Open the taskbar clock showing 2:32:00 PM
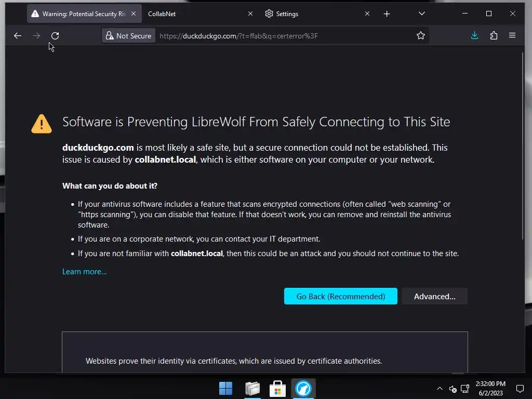Viewport: 532px width, 399px height. pyautogui.click(x=490, y=389)
